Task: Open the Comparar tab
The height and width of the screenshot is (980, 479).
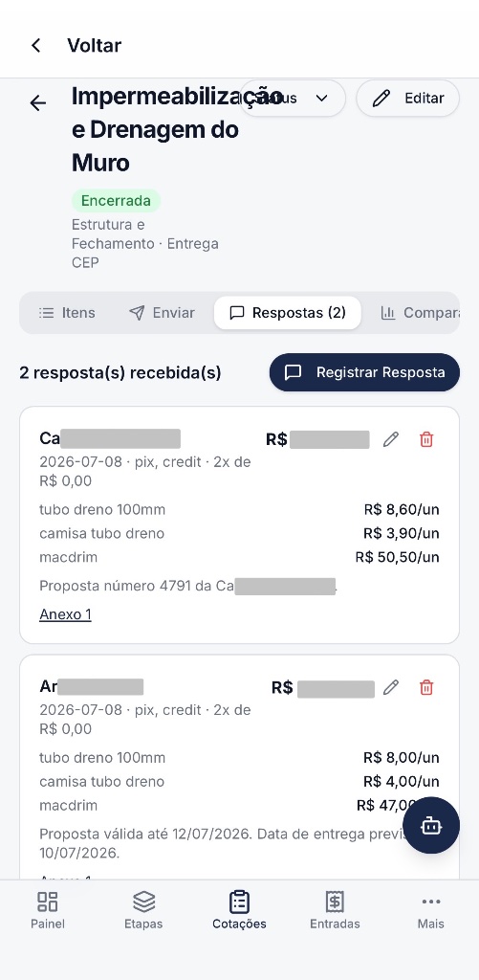Action: point(420,313)
